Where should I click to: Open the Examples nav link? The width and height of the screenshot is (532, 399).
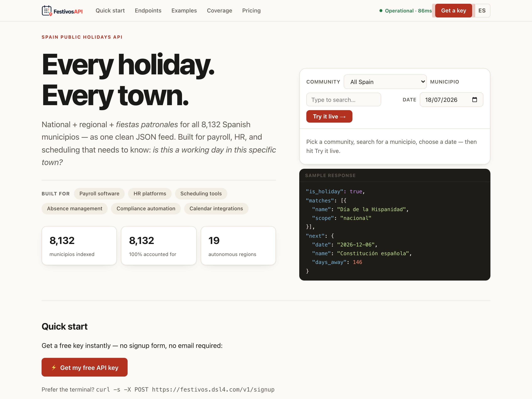(x=184, y=11)
